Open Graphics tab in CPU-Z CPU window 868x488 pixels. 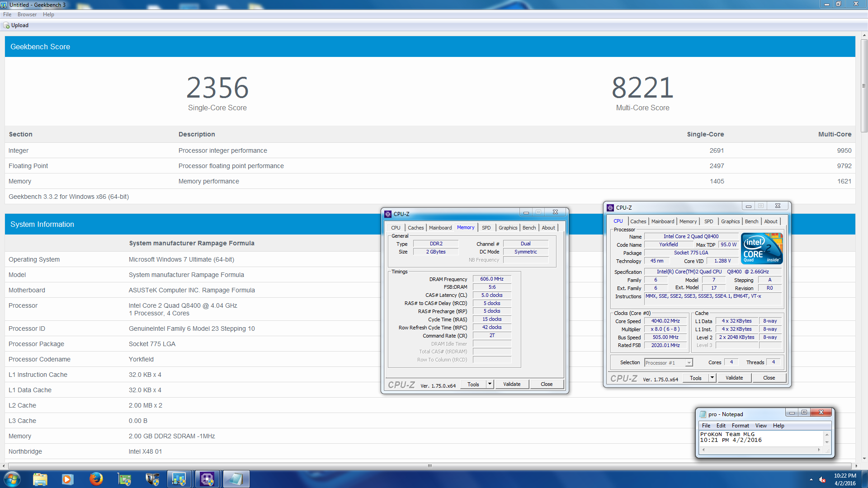coord(730,221)
